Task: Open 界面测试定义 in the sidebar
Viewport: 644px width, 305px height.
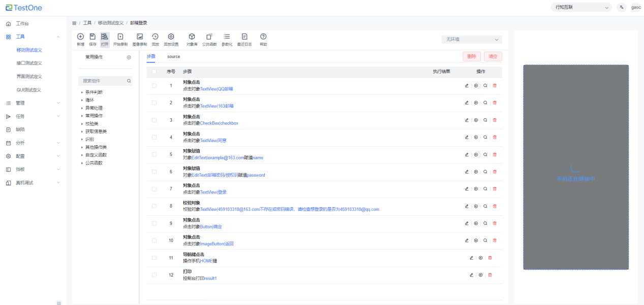Action: [29, 77]
